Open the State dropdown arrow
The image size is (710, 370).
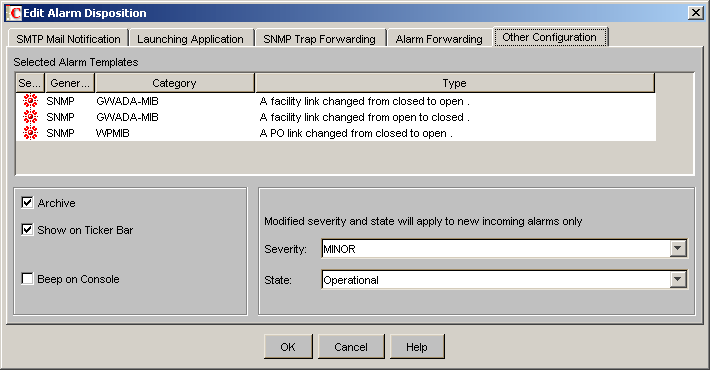point(677,279)
